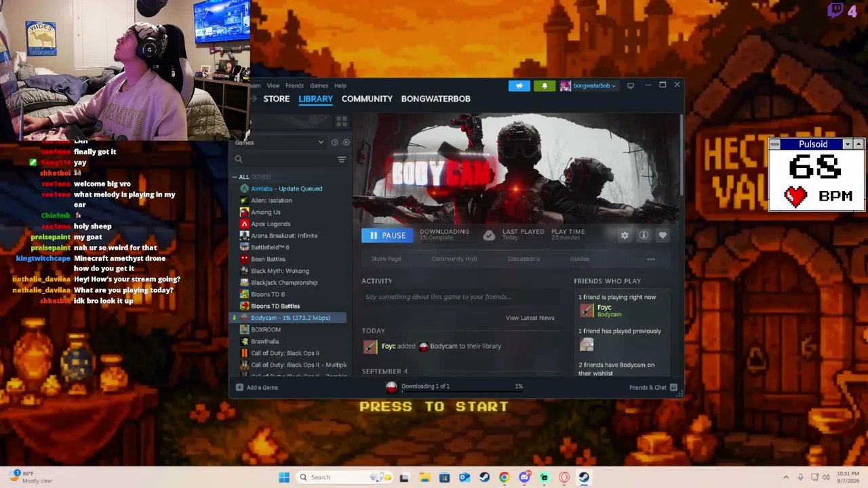
Task: Open Steam announcements megaphone icon
Action: (x=519, y=85)
